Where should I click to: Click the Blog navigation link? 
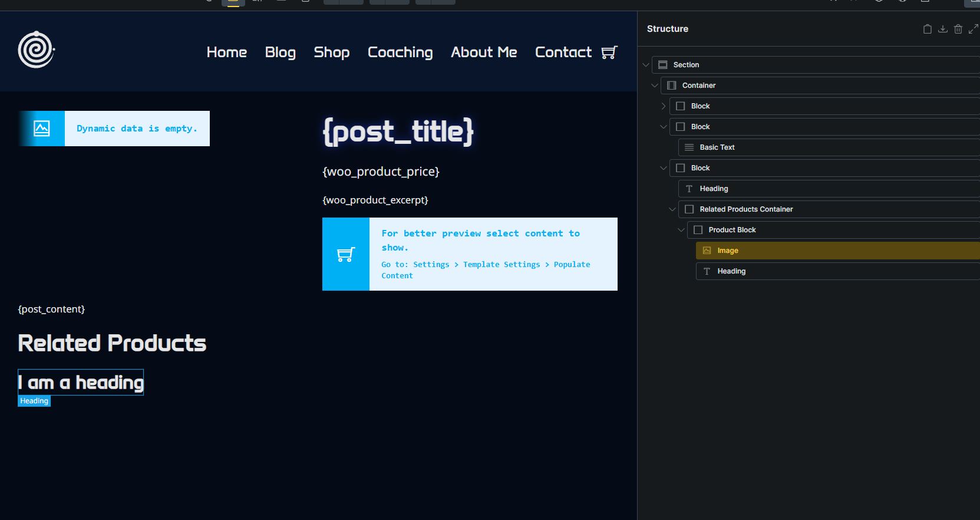pos(281,52)
